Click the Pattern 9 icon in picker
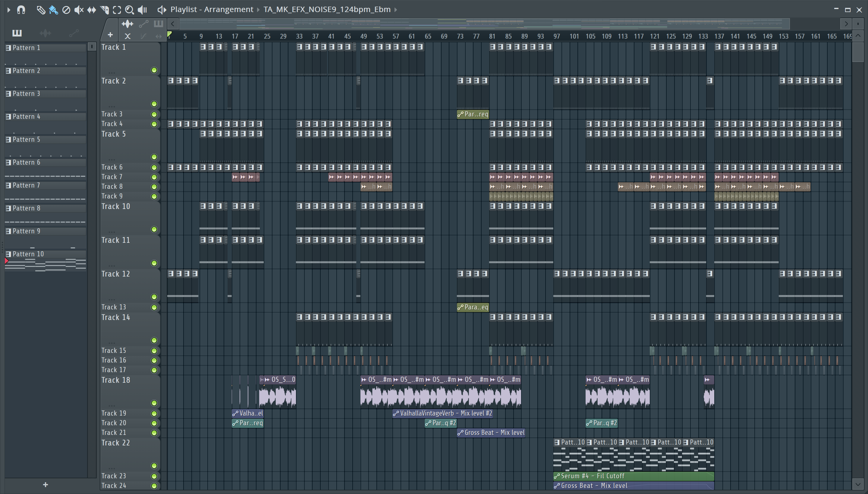 point(8,231)
